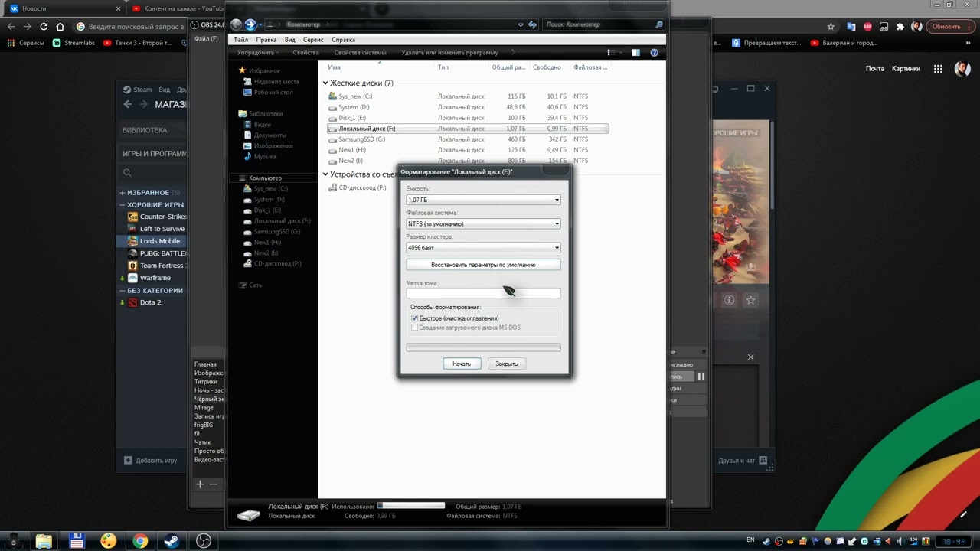Image resolution: width=980 pixels, height=551 pixels.
Task: Select SamsungSSD (G:) in the drive list
Action: (468, 139)
